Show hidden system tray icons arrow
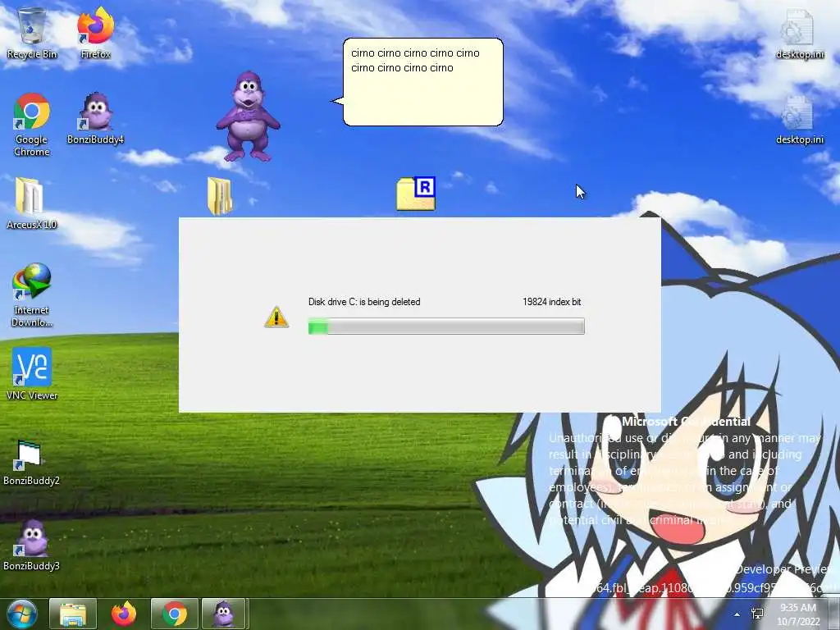This screenshot has height=630, width=840. coord(737,614)
